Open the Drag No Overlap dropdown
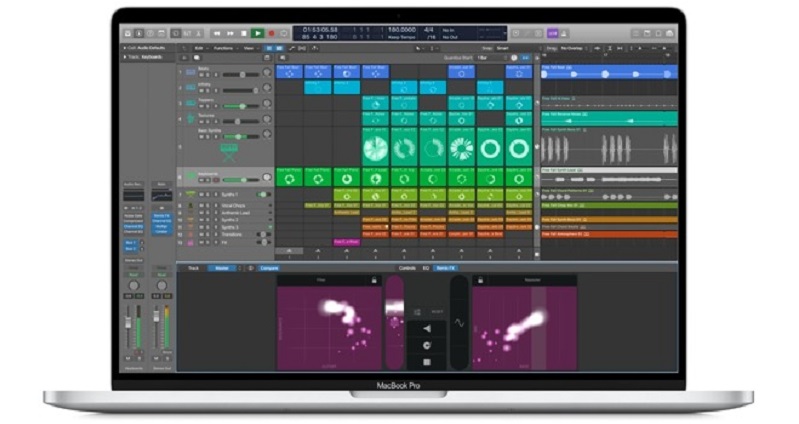The image size is (799, 424). tap(574, 48)
